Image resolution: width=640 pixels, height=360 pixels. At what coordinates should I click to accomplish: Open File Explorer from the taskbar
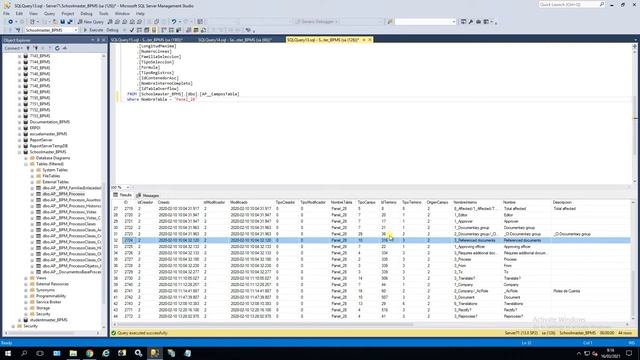point(73,353)
